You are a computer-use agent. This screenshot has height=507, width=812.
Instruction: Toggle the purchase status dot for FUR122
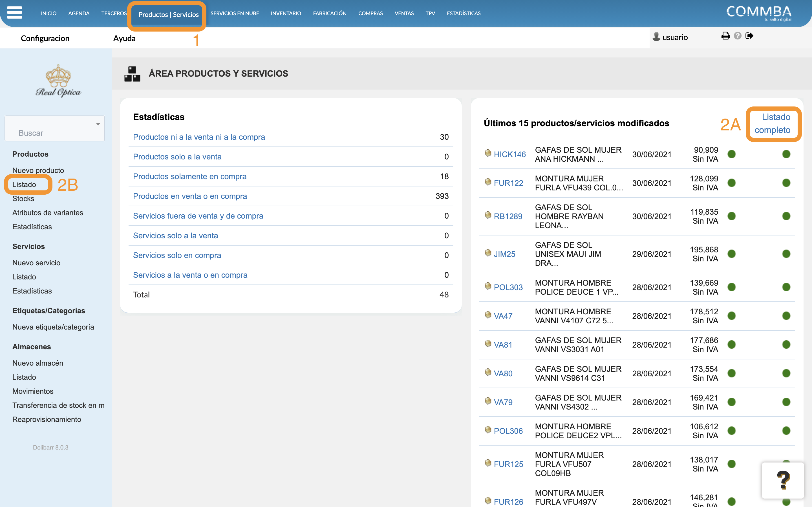786,183
